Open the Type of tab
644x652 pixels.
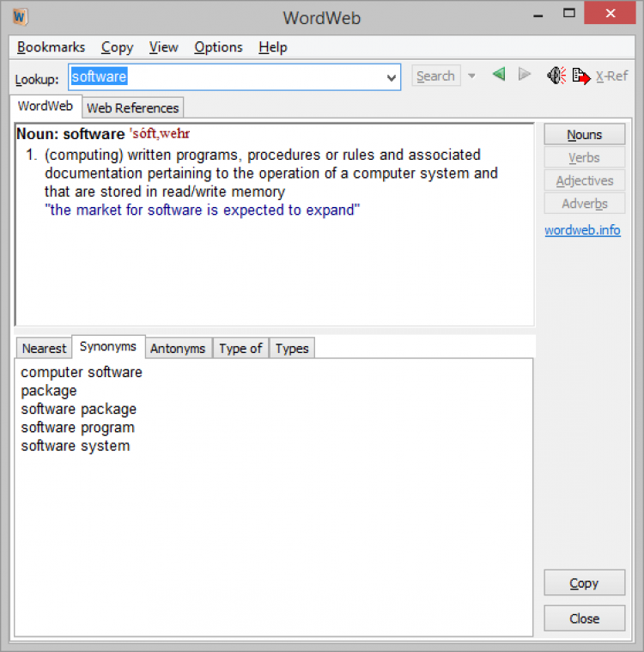click(x=240, y=349)
